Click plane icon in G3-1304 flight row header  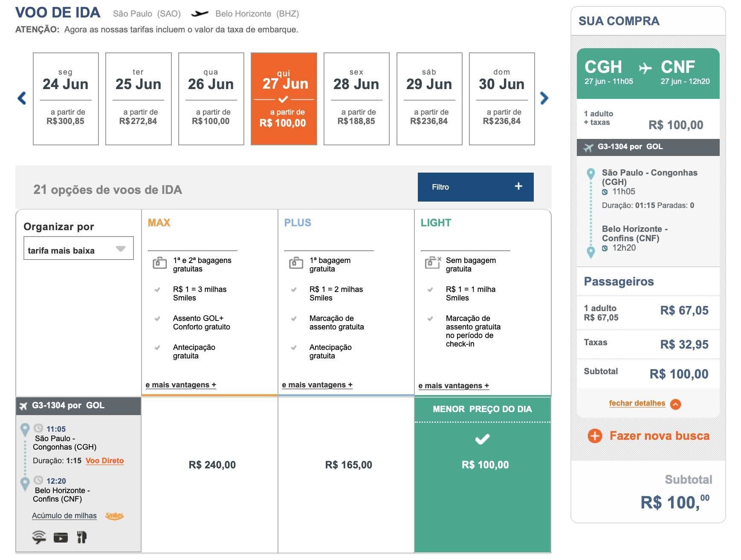pyautogui.click(x=23, y=406)
